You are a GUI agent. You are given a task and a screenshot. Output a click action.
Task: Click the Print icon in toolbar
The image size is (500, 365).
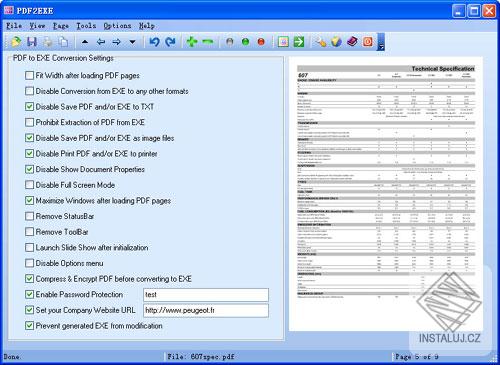48,42
